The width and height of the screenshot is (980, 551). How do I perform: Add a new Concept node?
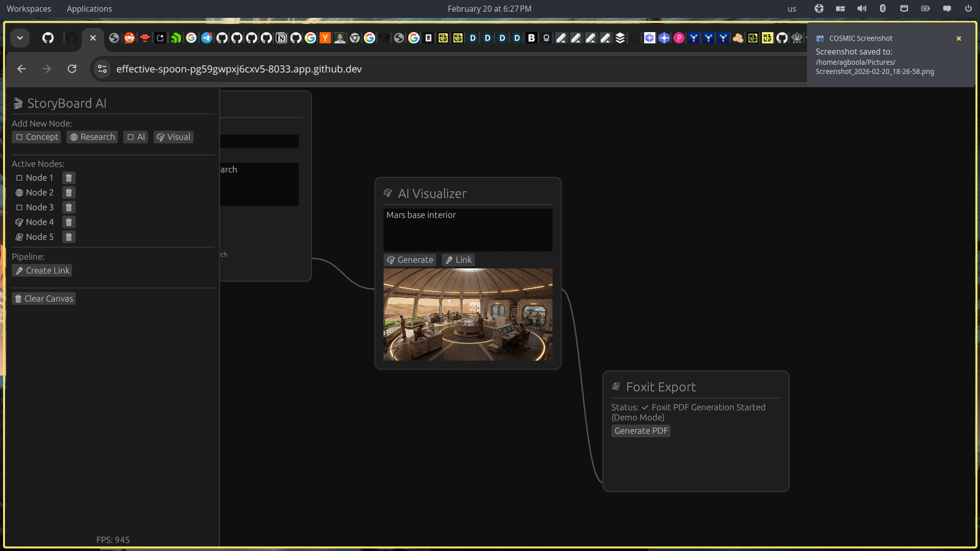[37, 137]
